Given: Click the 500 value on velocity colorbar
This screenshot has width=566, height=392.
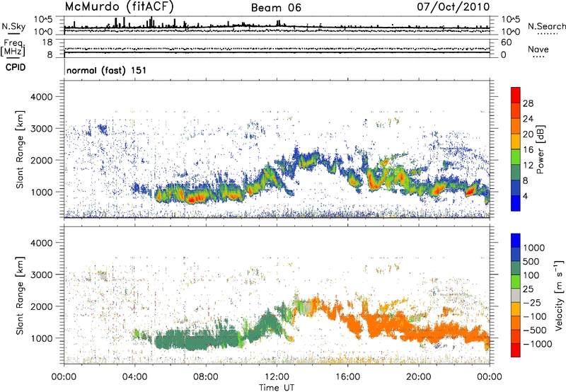Looking at the screenshot, I should tap(531, 261).
